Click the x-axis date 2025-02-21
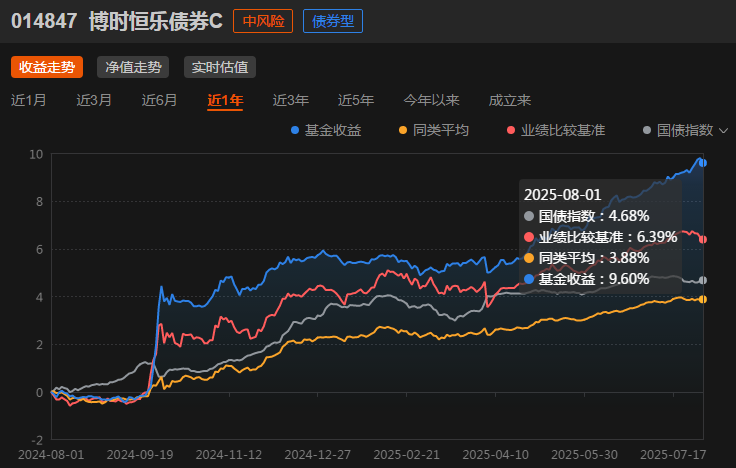The height and width of the screenshot is (468, 736). tap(406, 455)
